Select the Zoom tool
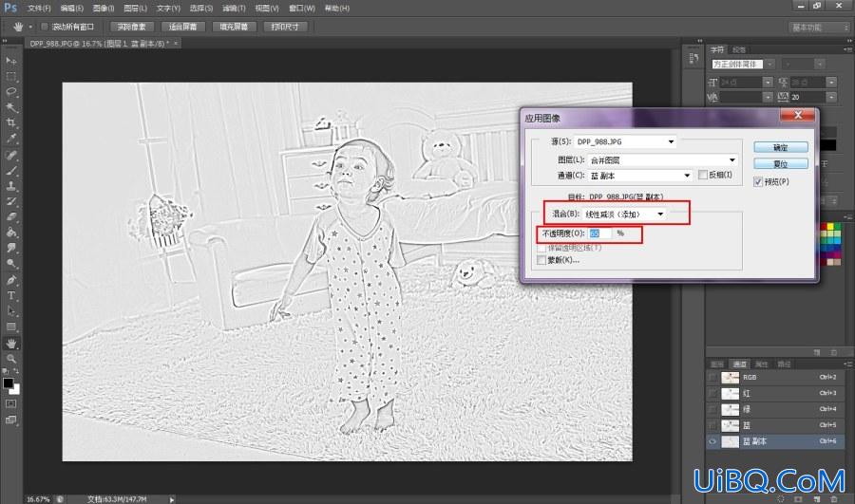The width and height of the screenshot is (855, 504). coord(10,359)
